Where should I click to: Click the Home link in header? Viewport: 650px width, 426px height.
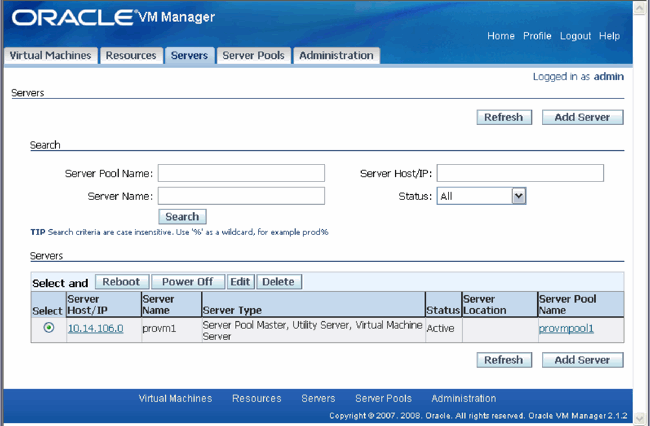coord(501,36)
